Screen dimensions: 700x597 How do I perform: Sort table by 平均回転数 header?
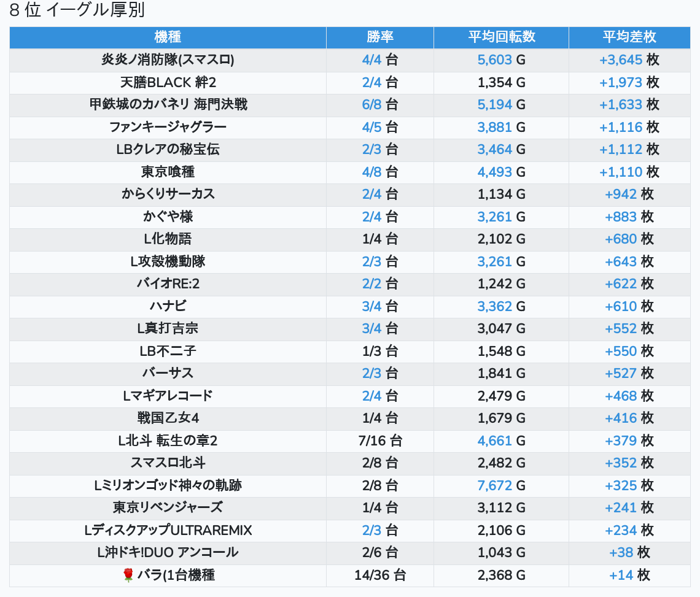click(501, 37)
